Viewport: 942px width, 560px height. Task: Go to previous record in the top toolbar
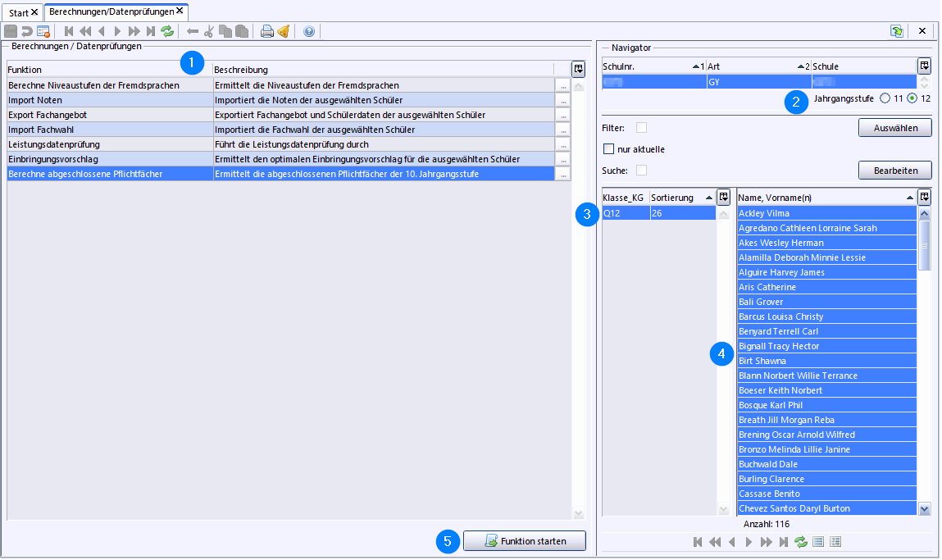coord(102,31)
